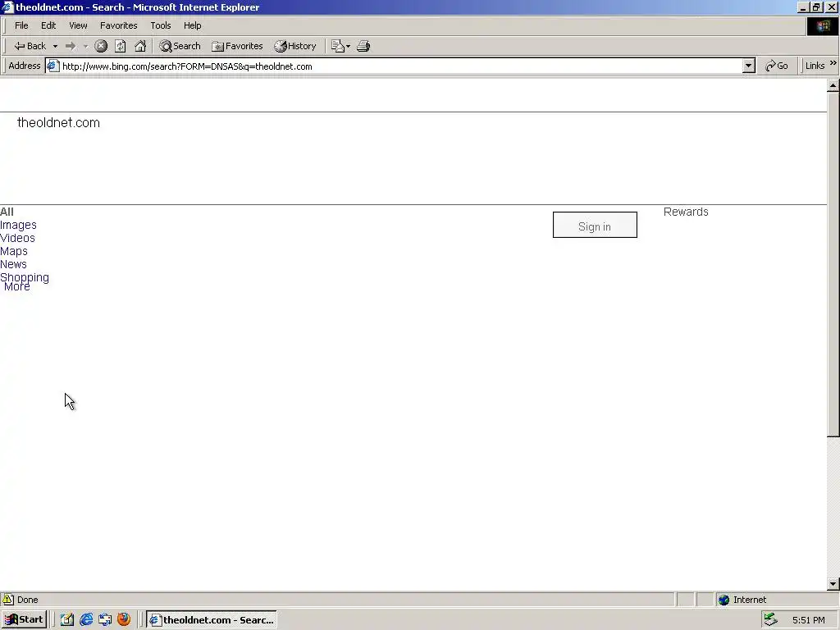Minimize the Internet Explorer window
This screenshot has height=630, width=840.
coord(803,7)
